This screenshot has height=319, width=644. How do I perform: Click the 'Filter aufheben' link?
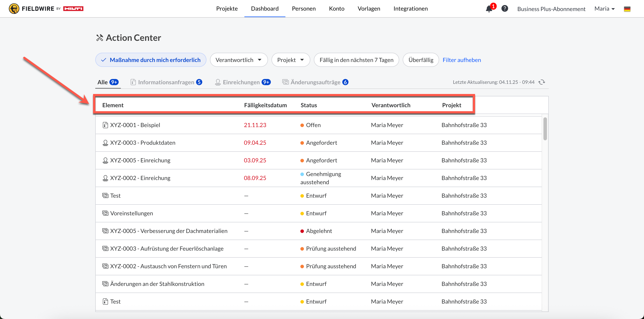pos(462,60)
